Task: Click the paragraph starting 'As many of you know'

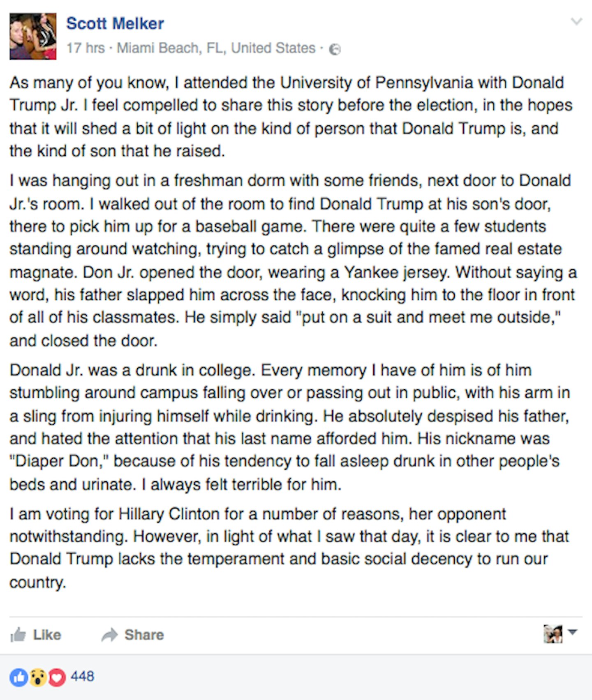Action: coord(291,117)
